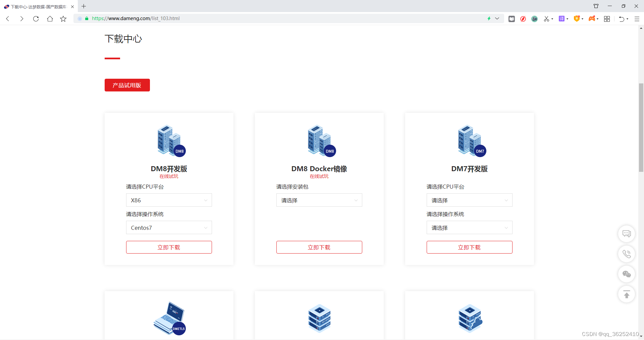Click the DM7开发版 server icon
644x340 pixels.
(472, 141)
